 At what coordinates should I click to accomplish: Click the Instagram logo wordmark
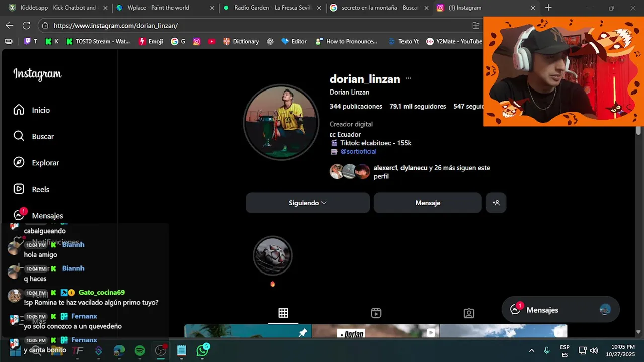(37, 74)
